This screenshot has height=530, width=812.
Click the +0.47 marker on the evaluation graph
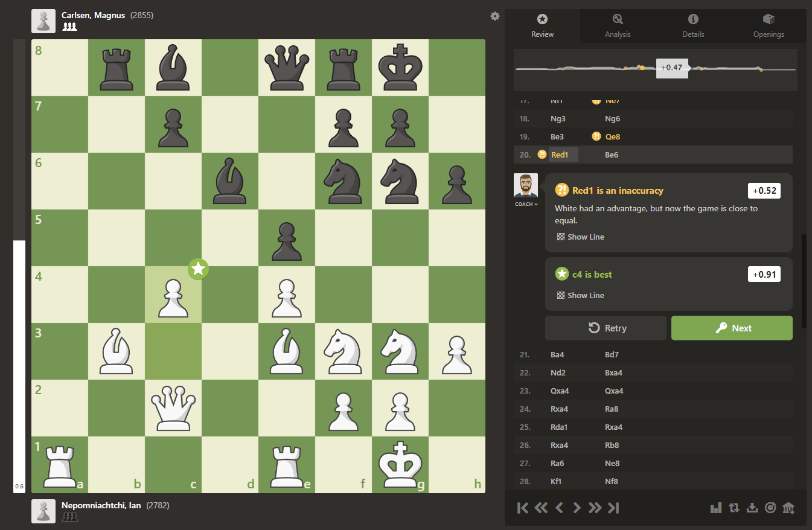[672, 69]
